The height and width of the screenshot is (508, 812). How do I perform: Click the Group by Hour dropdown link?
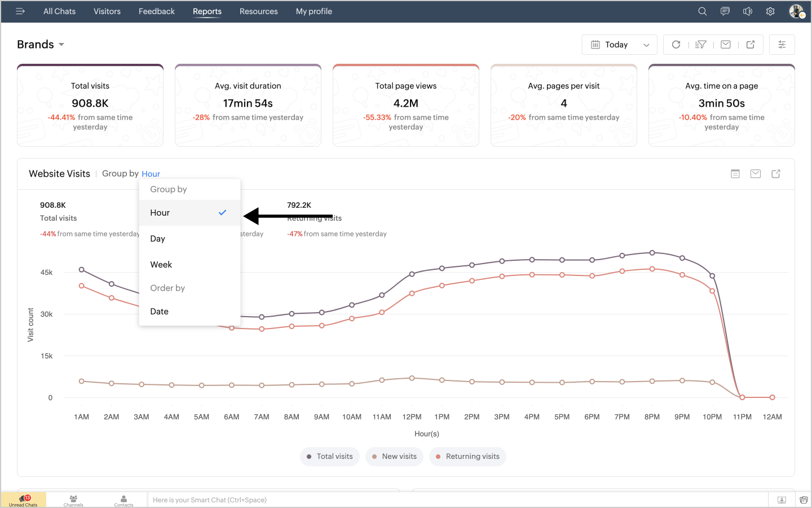coord(151,174)
